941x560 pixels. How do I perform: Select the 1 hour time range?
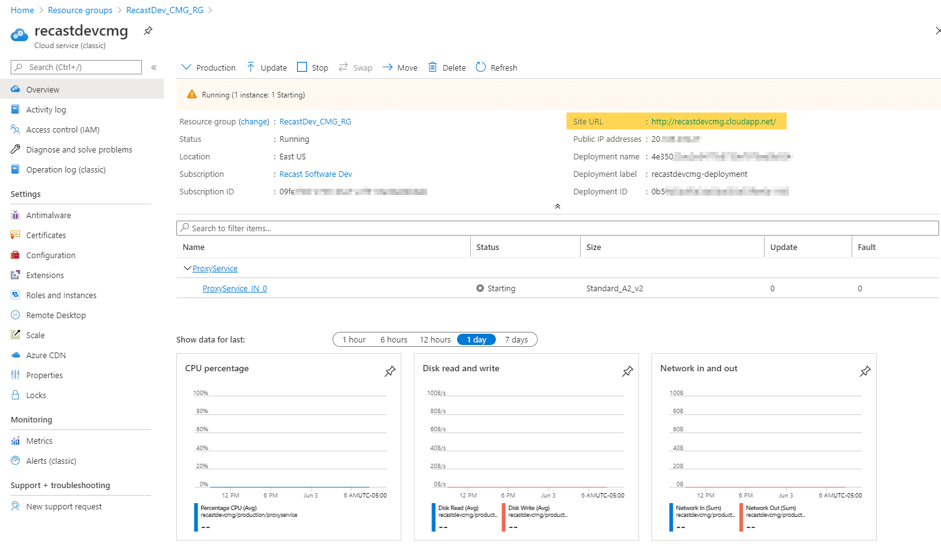[x=354, y=340]
